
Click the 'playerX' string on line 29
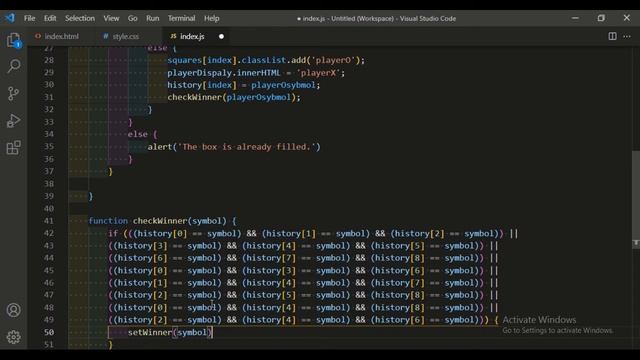click(318, 73)
